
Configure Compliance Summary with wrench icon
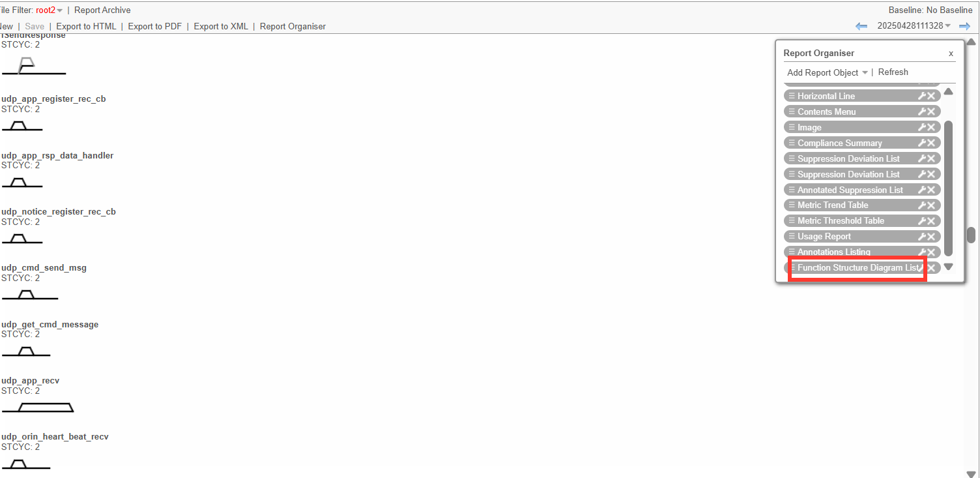pos(922,143)
